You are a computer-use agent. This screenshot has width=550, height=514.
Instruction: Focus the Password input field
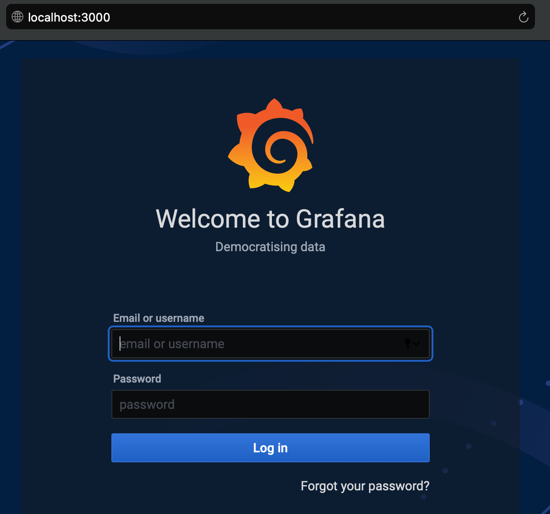(x=270, y=404)
